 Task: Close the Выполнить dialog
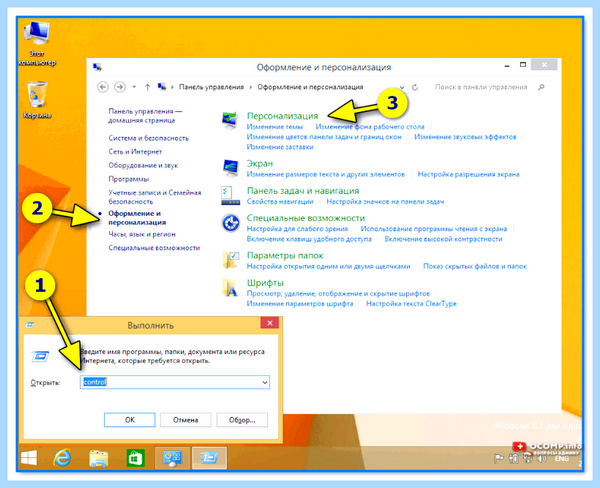click(x=269, y=323)
